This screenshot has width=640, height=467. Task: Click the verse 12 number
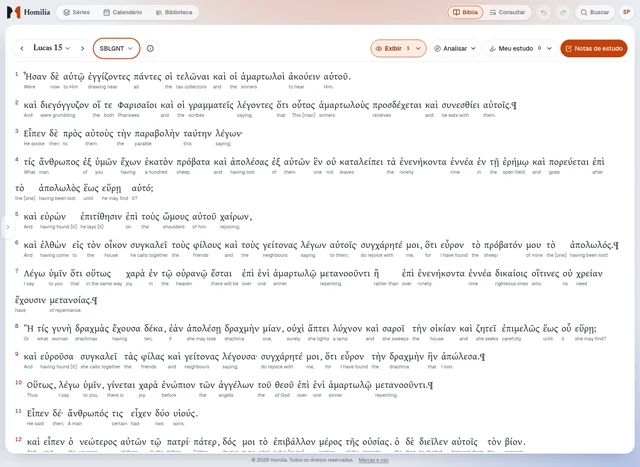coord(18,439)
